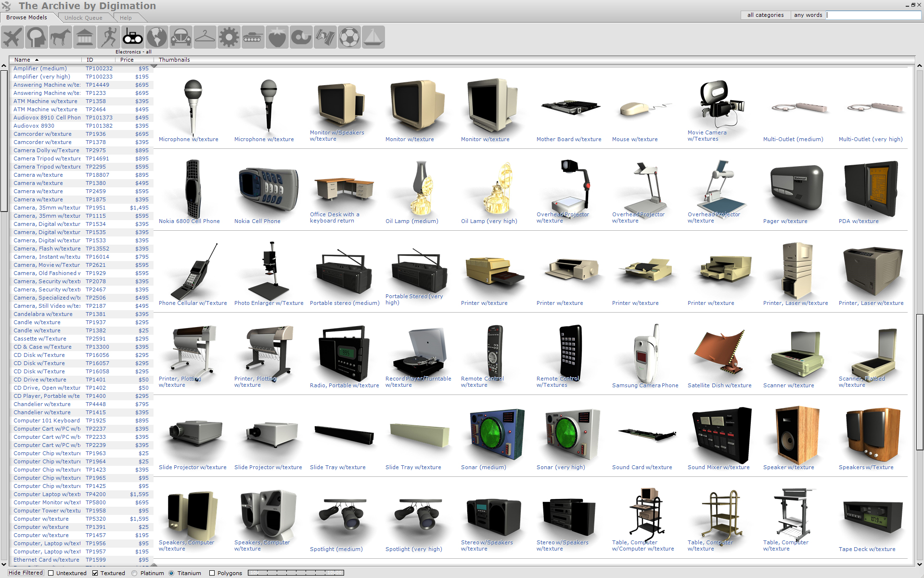
Task: Uncheck the Textured checkbox
Action: pos(95,573)
